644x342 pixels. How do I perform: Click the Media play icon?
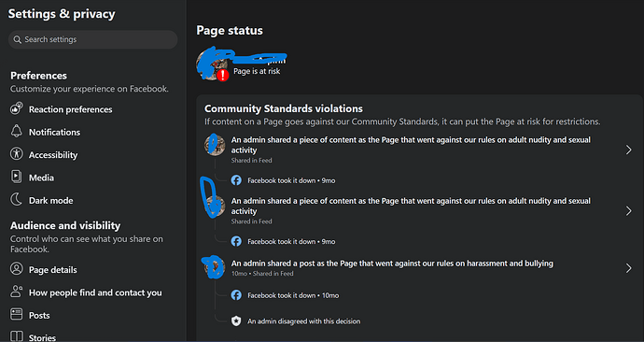pos(17,177)
